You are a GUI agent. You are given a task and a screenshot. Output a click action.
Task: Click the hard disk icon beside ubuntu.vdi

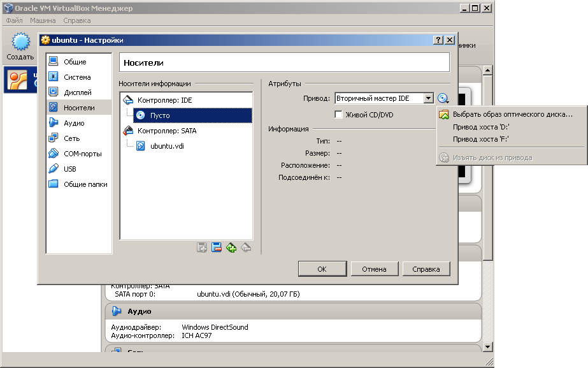(x=141, y=145)
